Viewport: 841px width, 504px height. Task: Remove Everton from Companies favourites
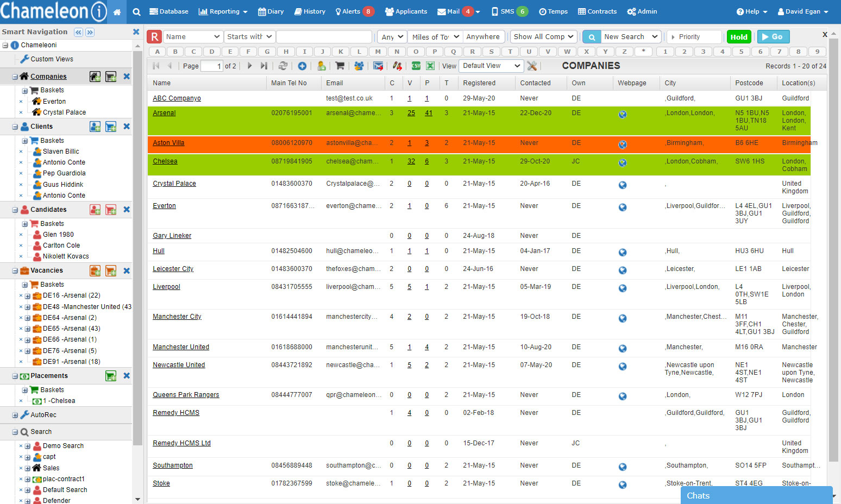pos(21,102)
